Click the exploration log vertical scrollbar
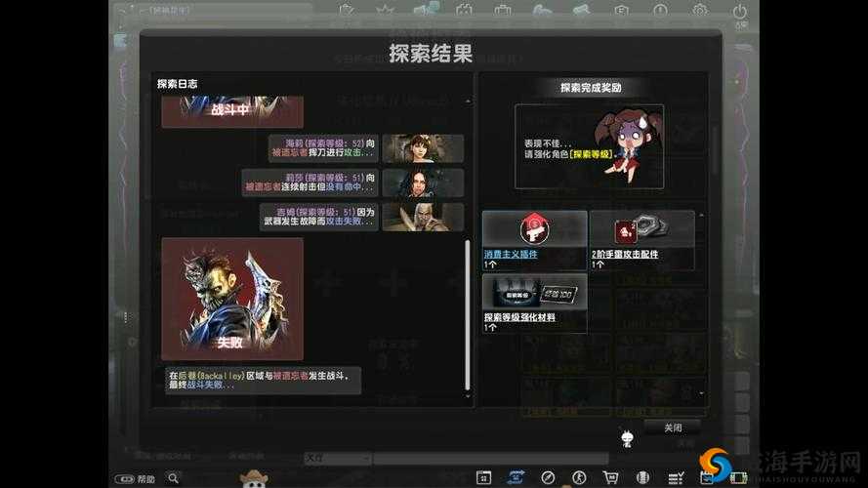 (468, 314)
